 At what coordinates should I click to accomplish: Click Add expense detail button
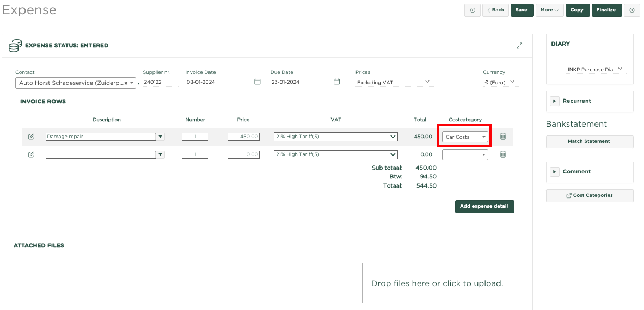point(484,206)
